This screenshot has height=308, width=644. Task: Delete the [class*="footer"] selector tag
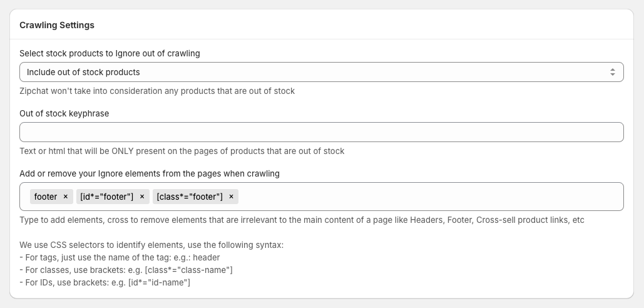point(231,197)
